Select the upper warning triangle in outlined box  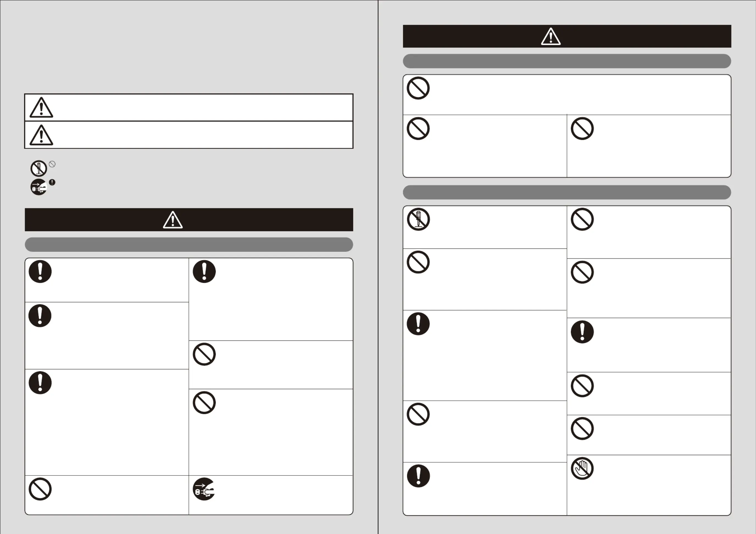point(41,107)
